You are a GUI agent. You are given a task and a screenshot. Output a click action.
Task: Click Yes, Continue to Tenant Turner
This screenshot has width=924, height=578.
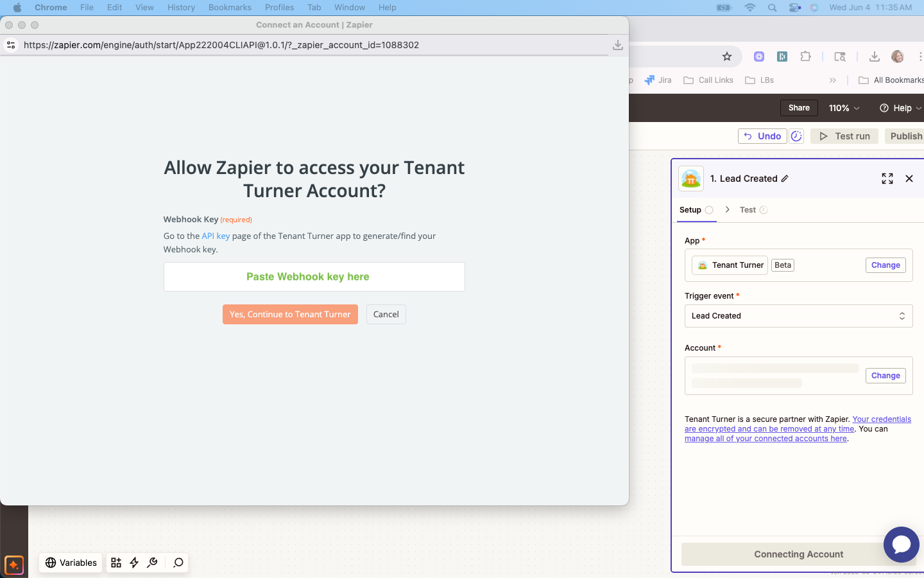tap(290, 314)
